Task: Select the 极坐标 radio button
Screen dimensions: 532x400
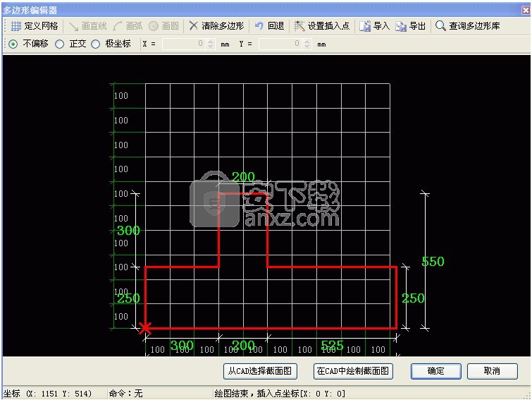Action: click(x=96, y=44)
